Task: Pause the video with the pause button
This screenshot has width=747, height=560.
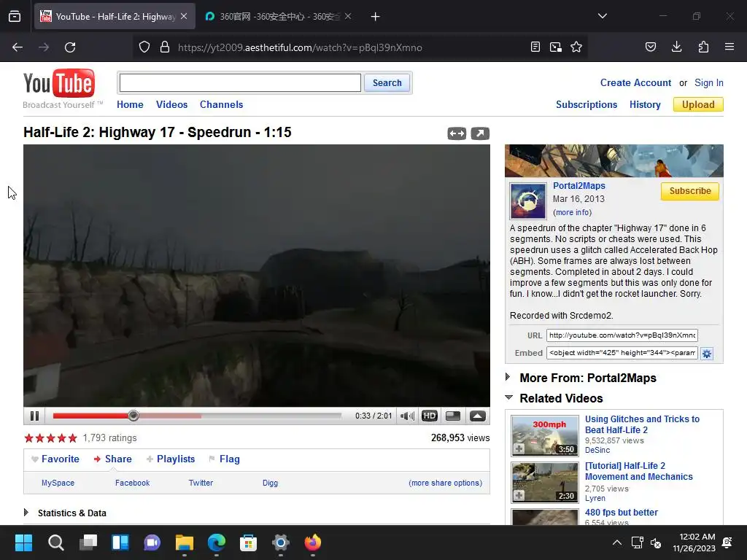Action: pyautogui.click(x=34, y=416)
